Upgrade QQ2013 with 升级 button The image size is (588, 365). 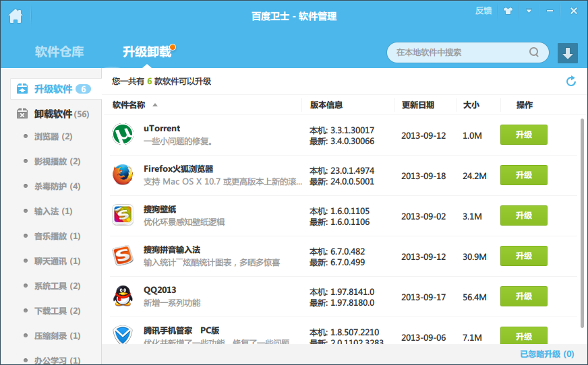click(523, 296)
